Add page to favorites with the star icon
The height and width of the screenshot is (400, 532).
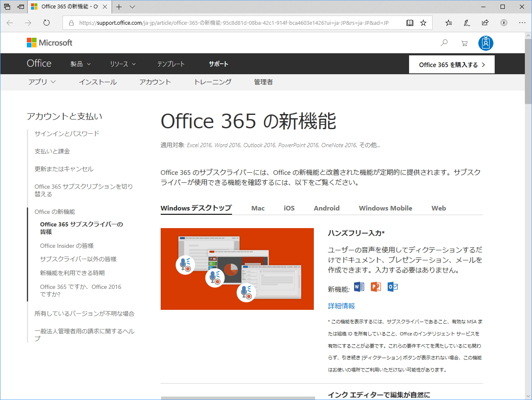click(424, 23)
